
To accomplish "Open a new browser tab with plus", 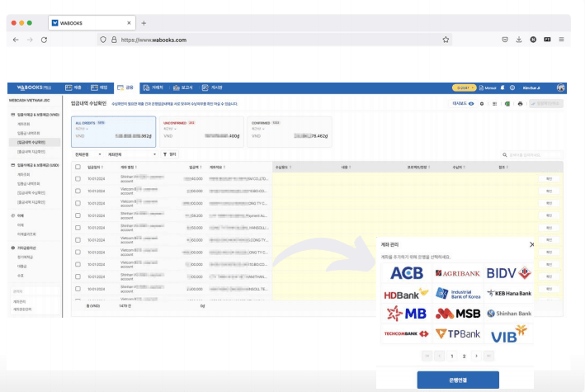I will click(144, 23).
